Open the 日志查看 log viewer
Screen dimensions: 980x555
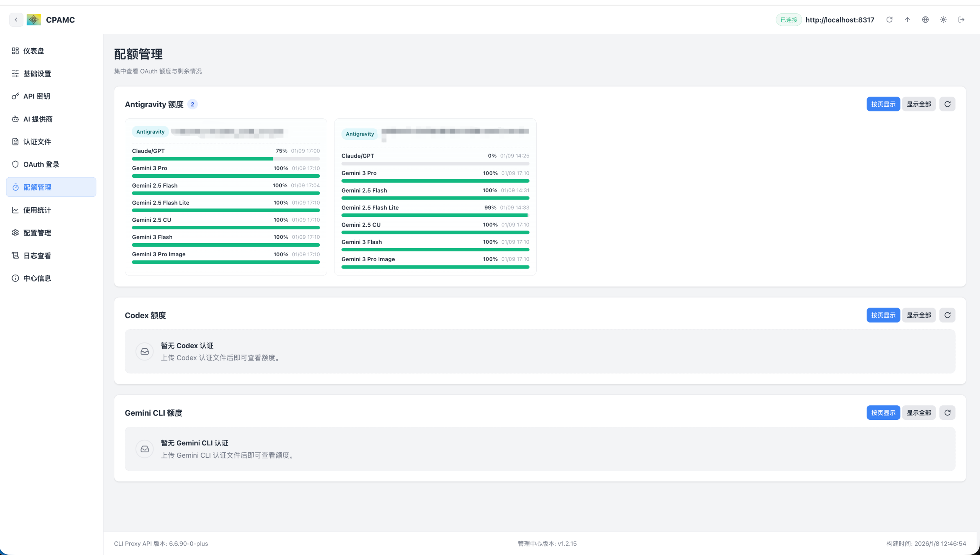[x=36, y=255]
